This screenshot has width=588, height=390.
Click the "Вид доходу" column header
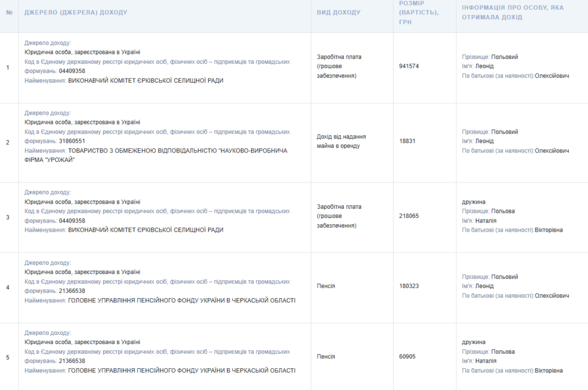click(339, 12)
